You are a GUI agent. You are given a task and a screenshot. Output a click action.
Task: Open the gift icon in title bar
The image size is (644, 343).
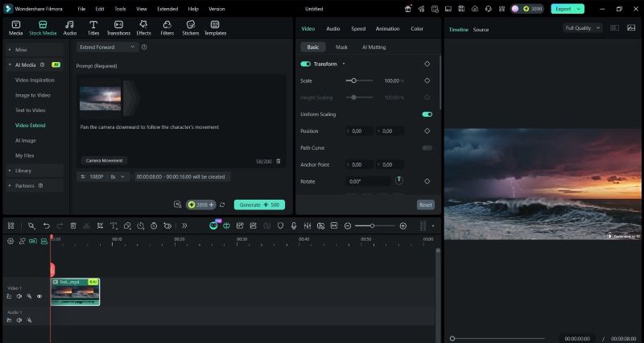408,9
